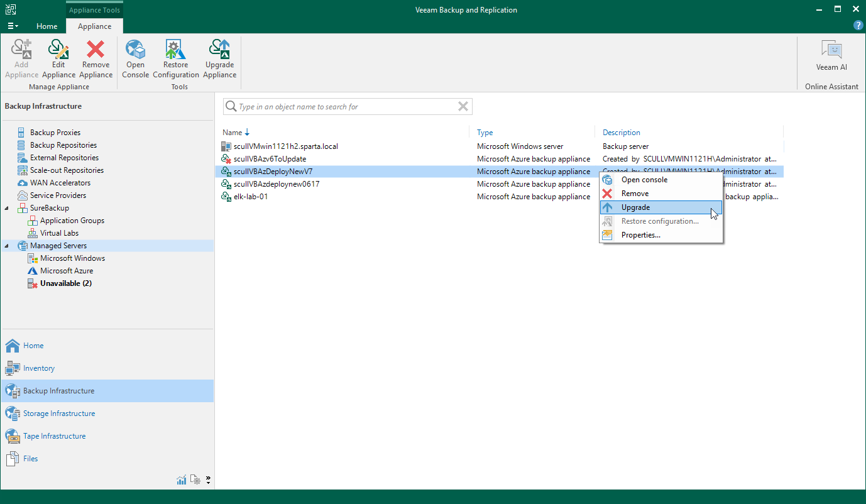Select WAN Accelerators node

tap(60, 183)
